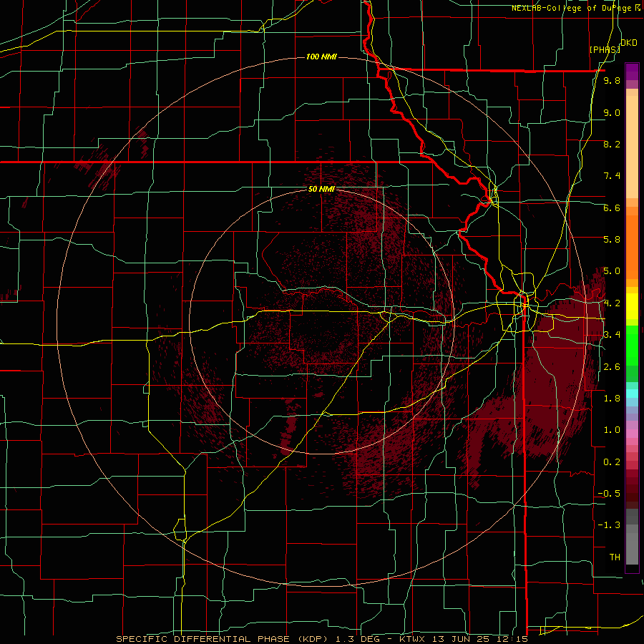
Task: Click the 7.4 value on the color scale
Action: coord(612,176)
